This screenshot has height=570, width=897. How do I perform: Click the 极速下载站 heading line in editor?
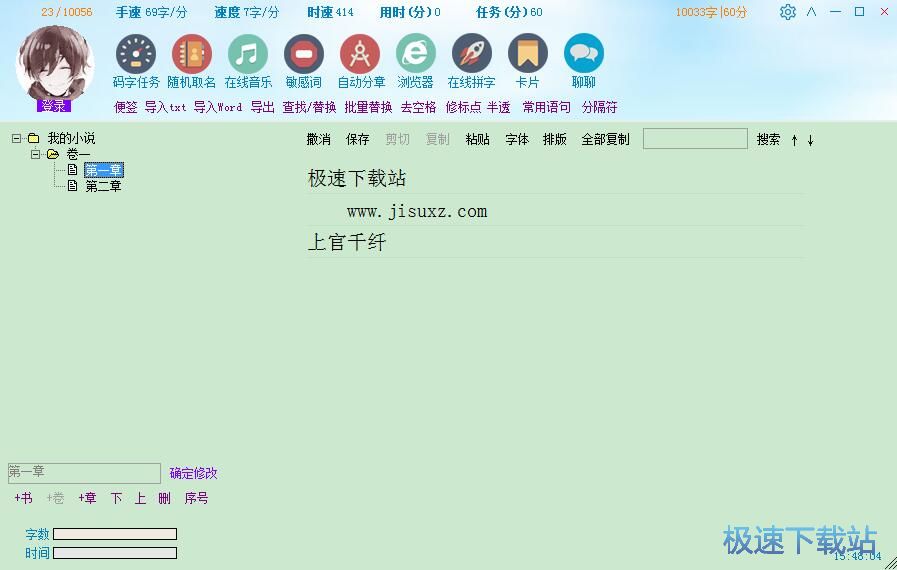point(357,178)
